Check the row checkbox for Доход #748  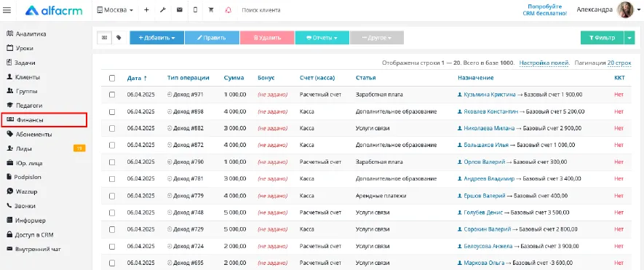click(x=112, y=213)
